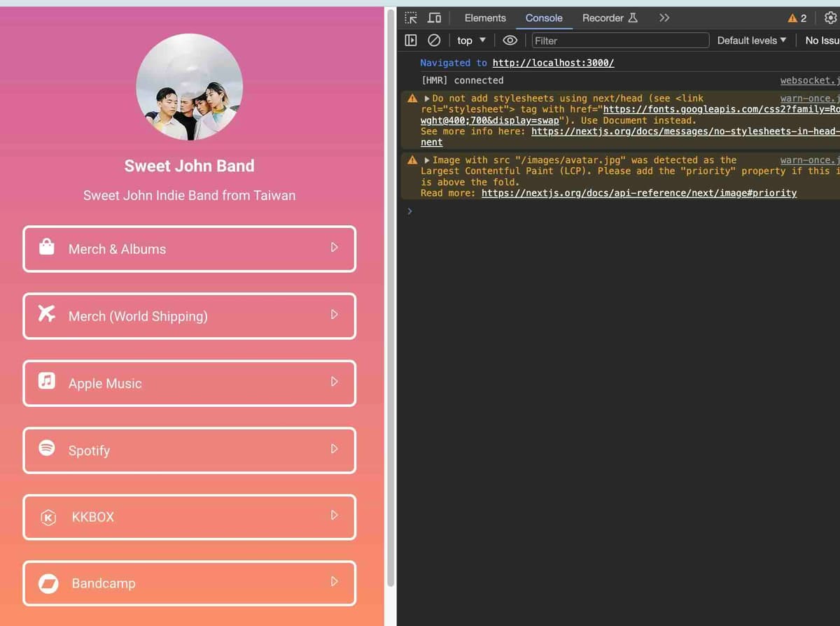Show the console sidebar panel icon
This screenshot has height=626, width=840.
coord(411,41)
